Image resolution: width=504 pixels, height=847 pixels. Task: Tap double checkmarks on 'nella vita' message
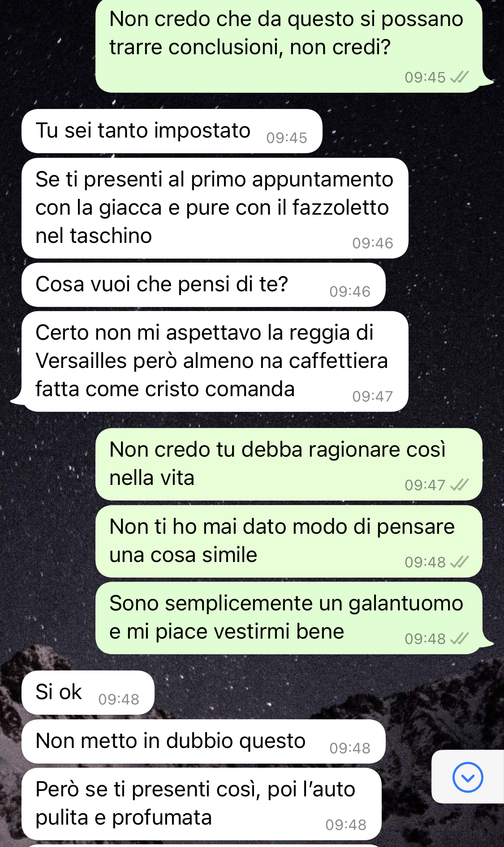click(x=459, y=485)
